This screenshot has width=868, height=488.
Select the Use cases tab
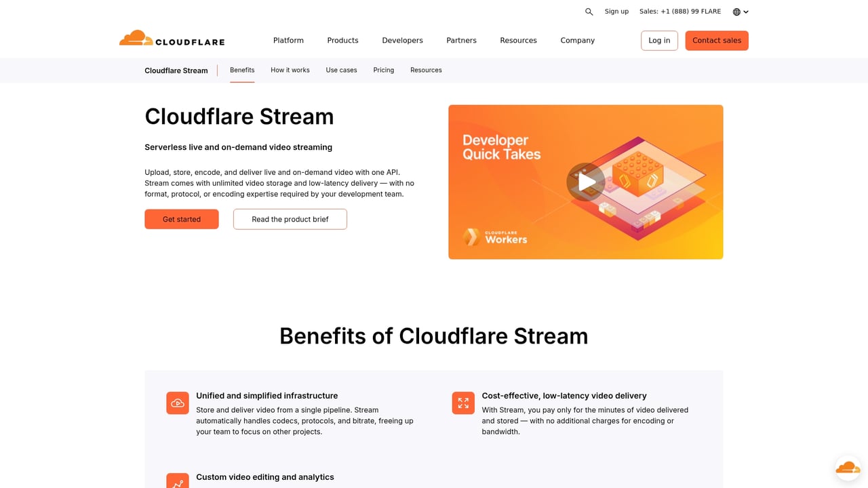(x=341, y=70)
